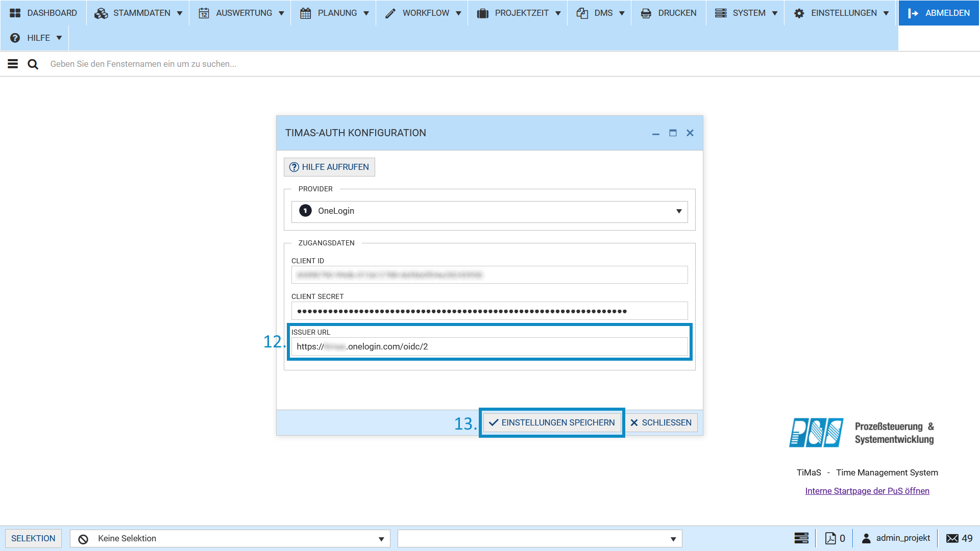Click the Hilfe aufrufen button

329,167
